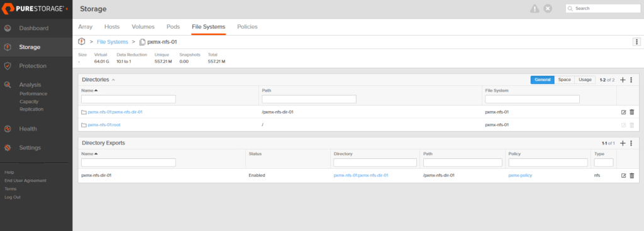Viewport: 644px width, 231px height.
Task: Edit the pxmx-nfs-dir-01 directory export
Action: (623, 175)
